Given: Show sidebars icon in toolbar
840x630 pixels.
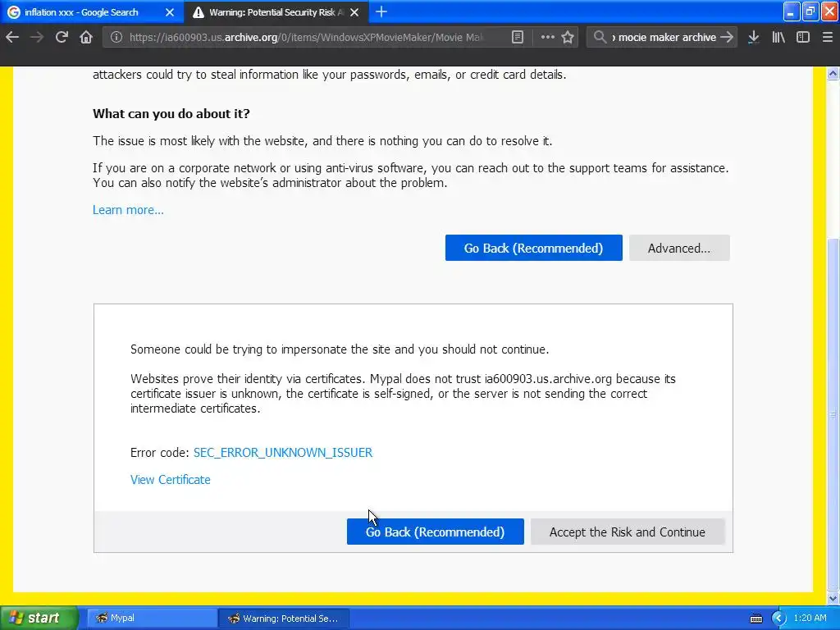Looking at the screenshot, I should [x=803, y=37].
